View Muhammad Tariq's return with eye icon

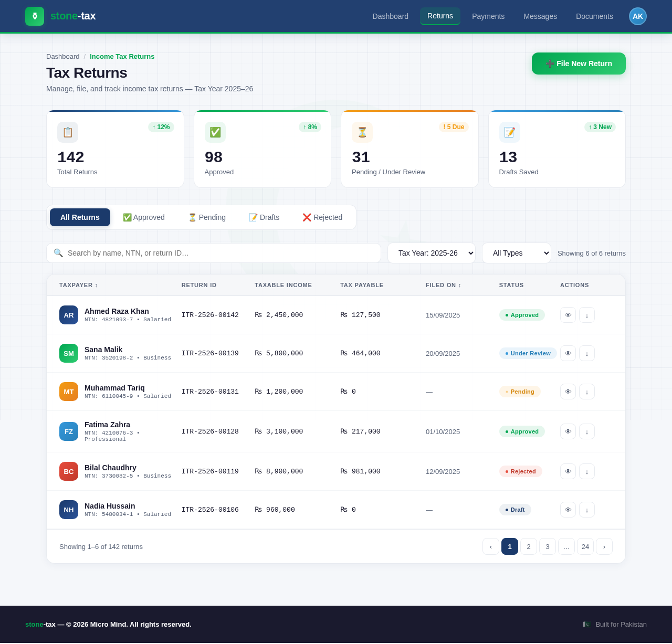coord(568,392)
